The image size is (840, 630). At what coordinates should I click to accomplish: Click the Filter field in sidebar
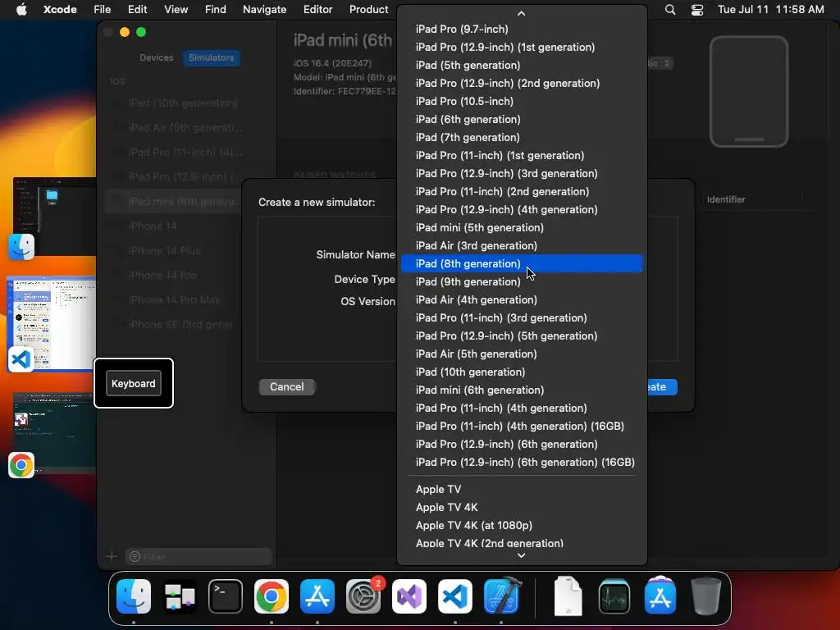point(199,557)
